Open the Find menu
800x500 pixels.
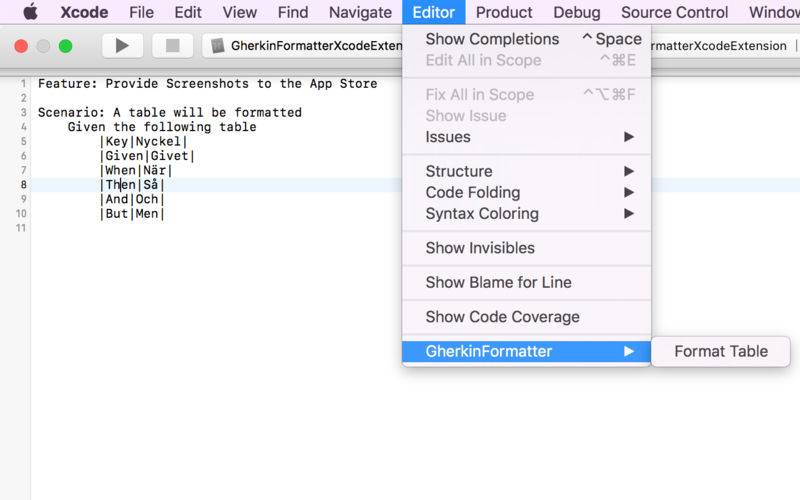point(293,12)
